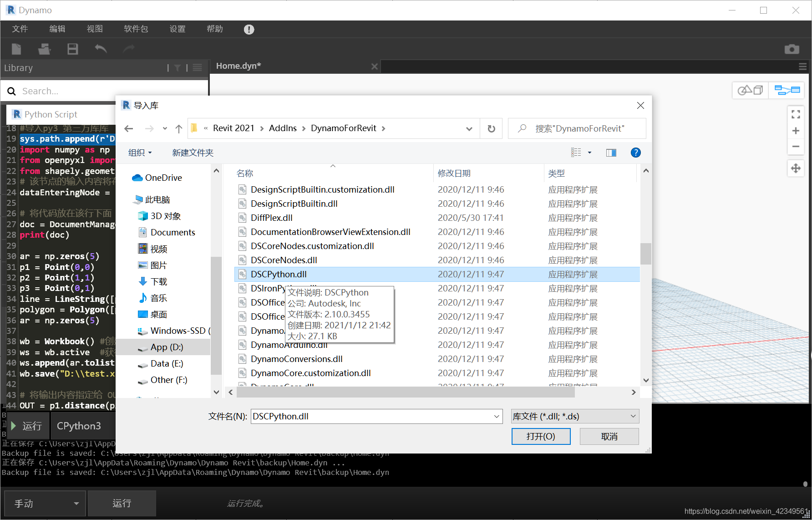Toggle the preview pane icon
Image resolution: width=812 pixels, height=520 pixels.
(x=611, y=153)
